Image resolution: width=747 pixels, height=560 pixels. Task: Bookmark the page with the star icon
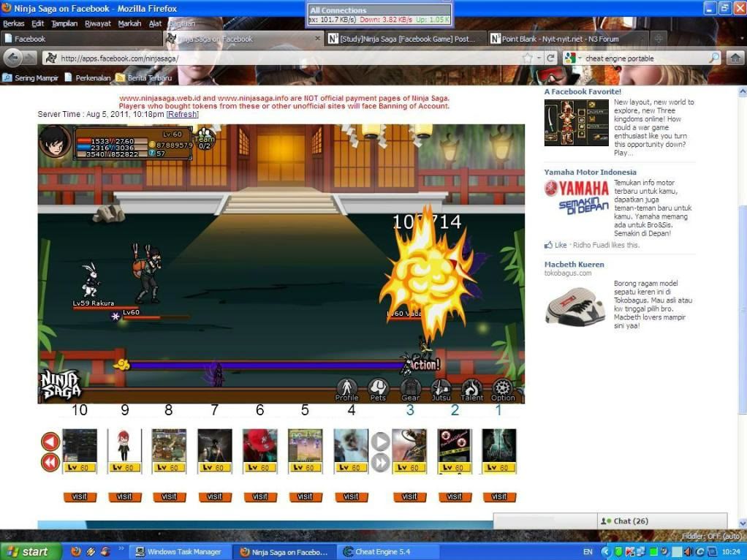[x=527, y=58]
